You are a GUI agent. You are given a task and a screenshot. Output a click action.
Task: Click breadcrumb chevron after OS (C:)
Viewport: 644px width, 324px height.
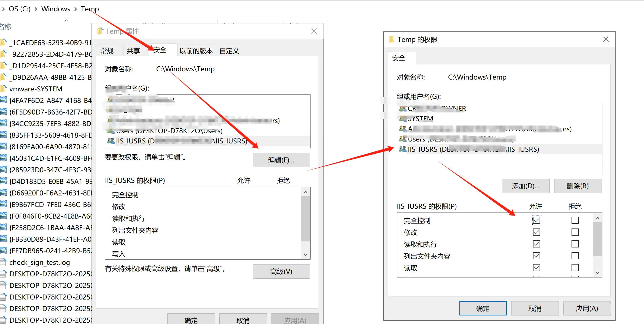click(x=36, y=9)
